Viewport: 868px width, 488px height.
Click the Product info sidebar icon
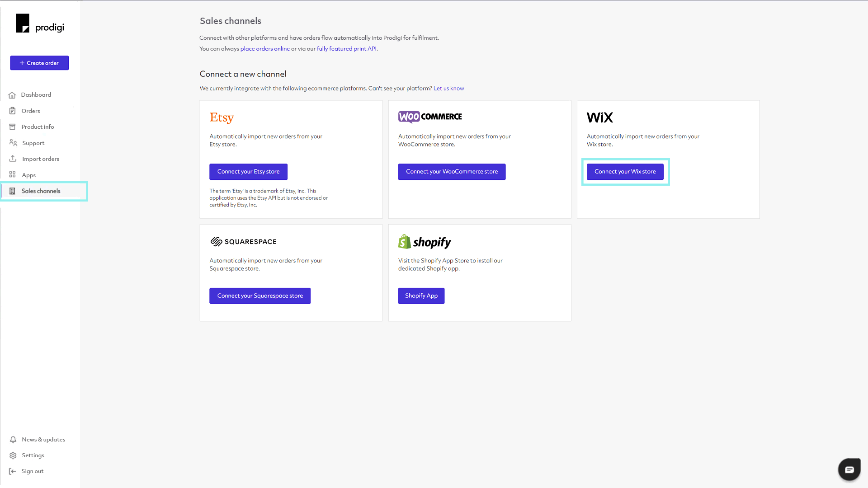[12, 127]
